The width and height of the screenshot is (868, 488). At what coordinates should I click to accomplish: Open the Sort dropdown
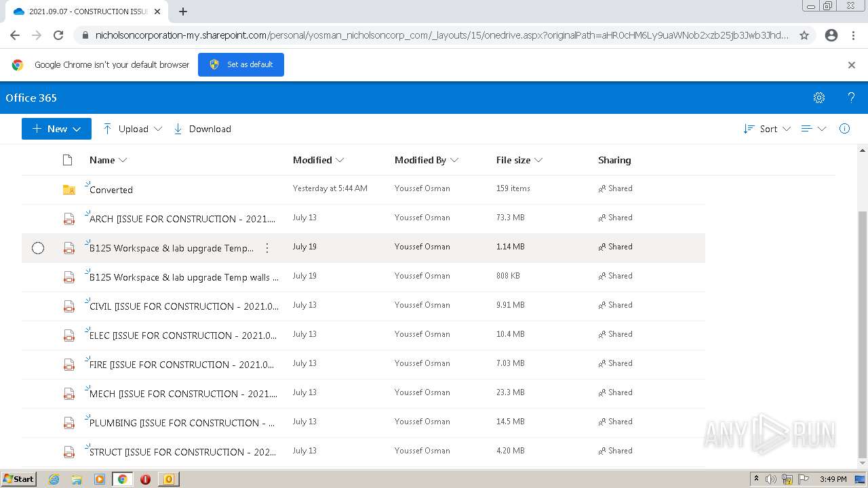[767, 129]
